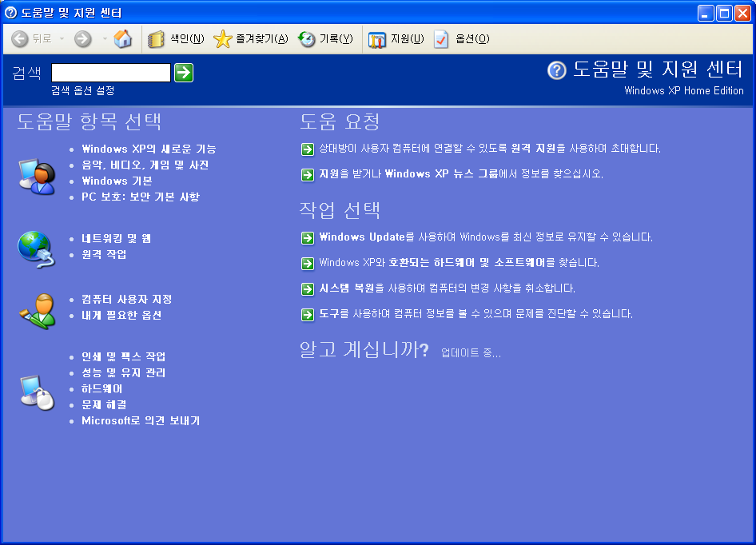Click green arrow beside 도구 diagnostics line
Image resolution: width=756 pixels, height=545 pixels.
[308, 315]
